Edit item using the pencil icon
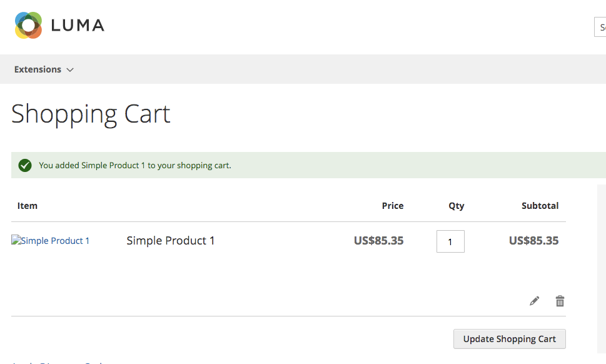Viewport: 606px width, 364px height. pos(535,301)
